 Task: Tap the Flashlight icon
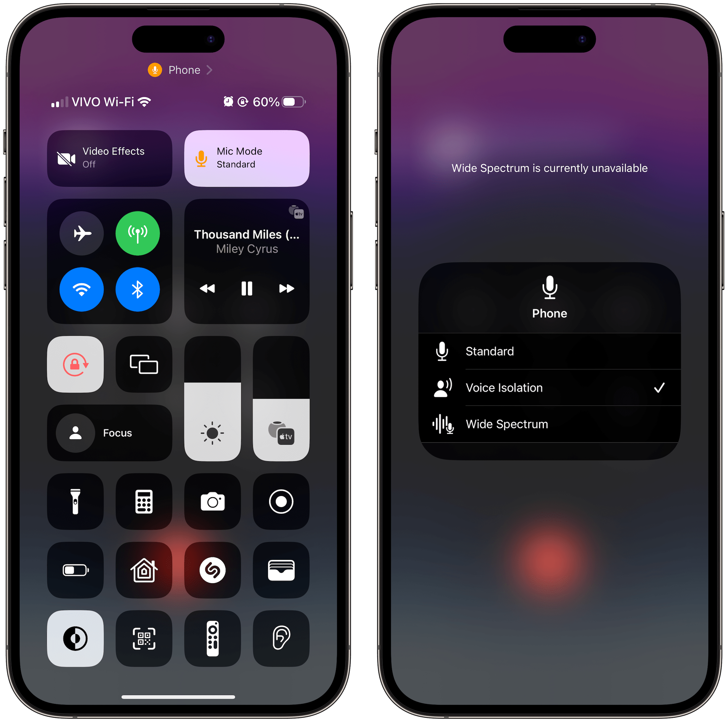75,500
